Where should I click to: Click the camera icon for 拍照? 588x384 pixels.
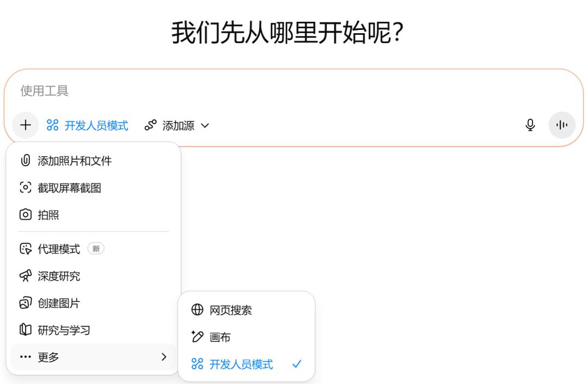click(26, 215)
